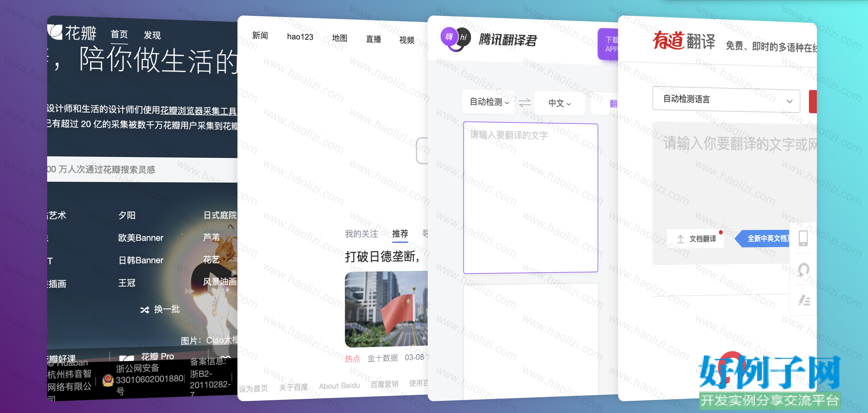868x413 pixels.
Task: Select Huaban tag 插画
Action: [57, 284]
